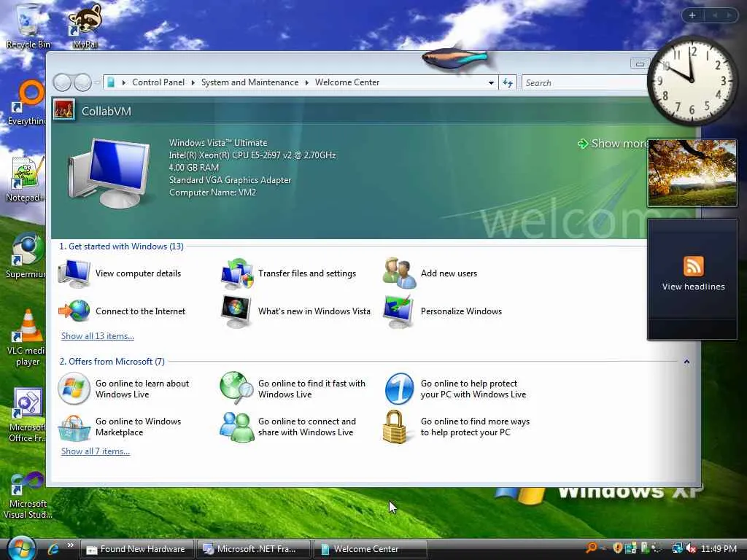The height and width of the screenshot is (560, 747).
Task: Launch Internet Explorer from Quick Launch
Action: (53, 549)
